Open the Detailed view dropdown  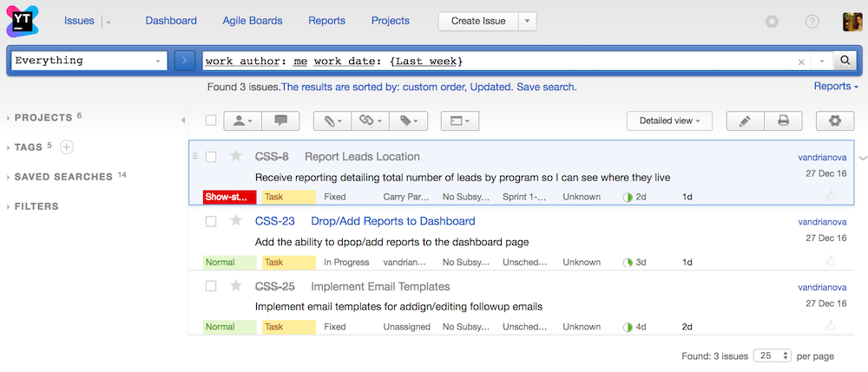click(x=669, y=121)
